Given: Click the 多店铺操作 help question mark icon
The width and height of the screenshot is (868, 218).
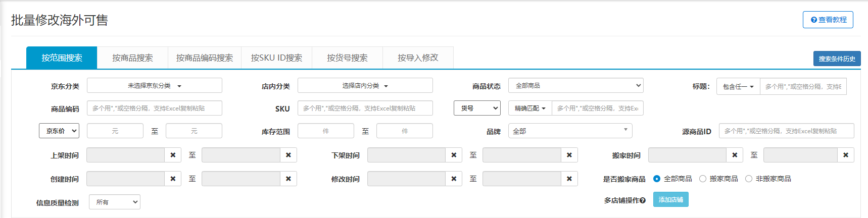Looking at the screenshot, I should [643, 200].
